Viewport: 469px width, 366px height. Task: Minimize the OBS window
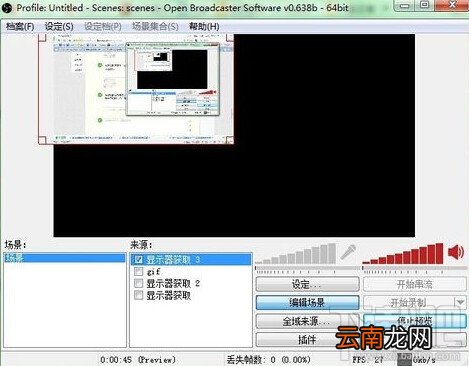[x=405, y=6]
